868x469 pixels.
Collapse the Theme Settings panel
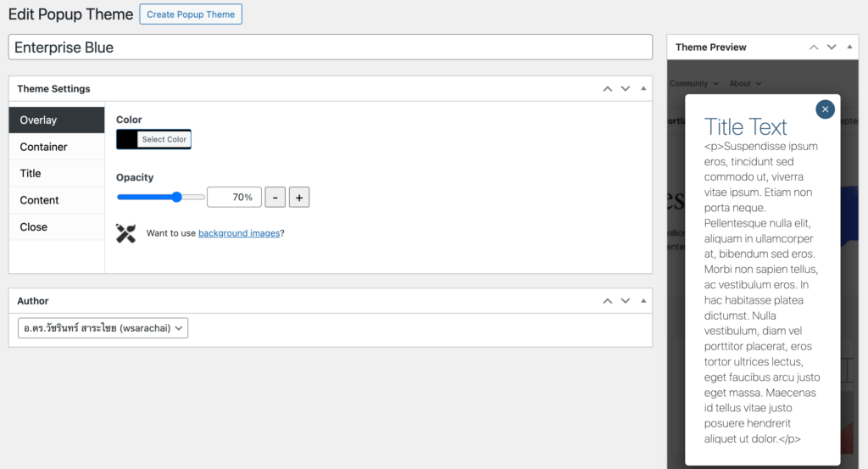(x=643, y=89)
